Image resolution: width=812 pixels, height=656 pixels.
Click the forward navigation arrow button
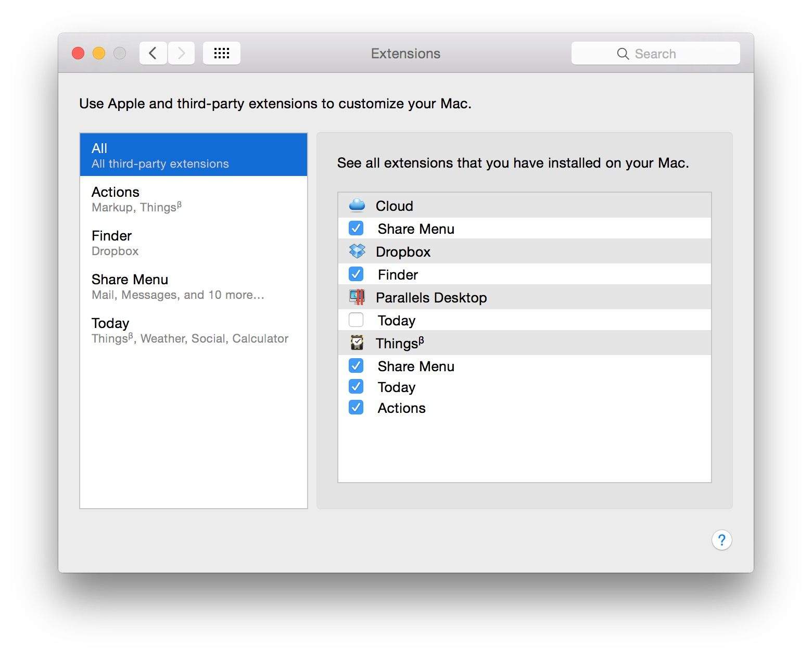[181, 53]
